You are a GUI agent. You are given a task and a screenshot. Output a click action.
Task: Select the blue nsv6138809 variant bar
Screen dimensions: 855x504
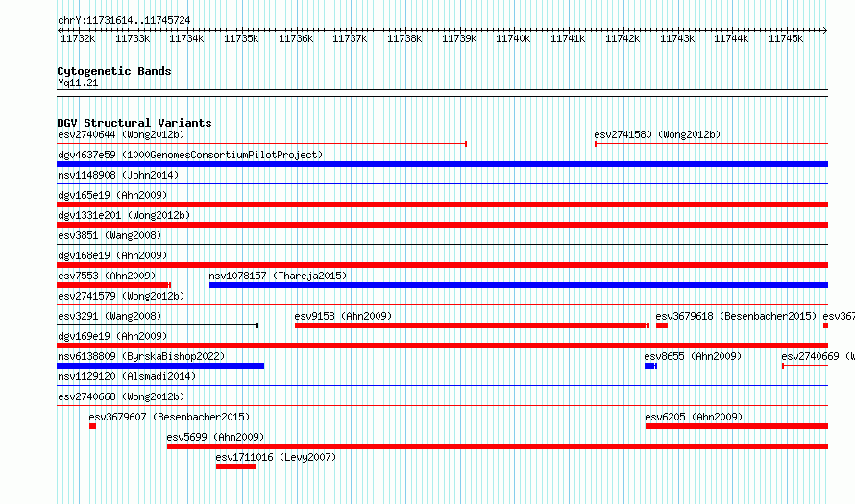tap(160, 366)
